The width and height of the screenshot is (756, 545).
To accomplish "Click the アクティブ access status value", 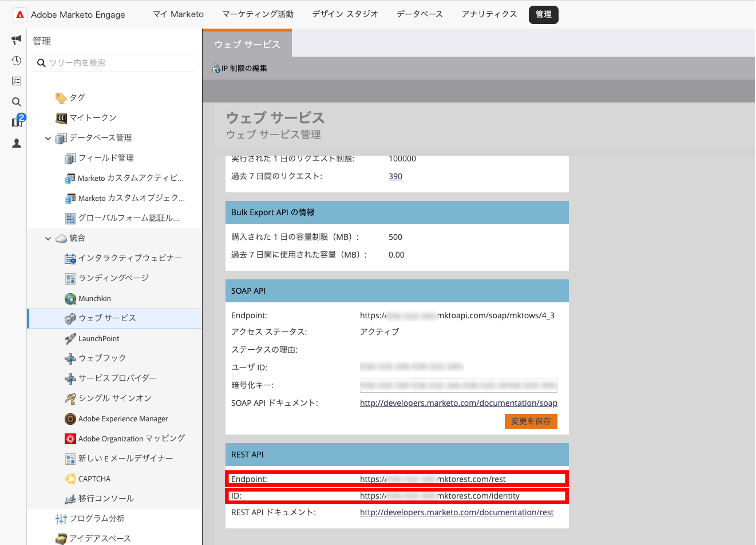I will click(x=379, y=332).
